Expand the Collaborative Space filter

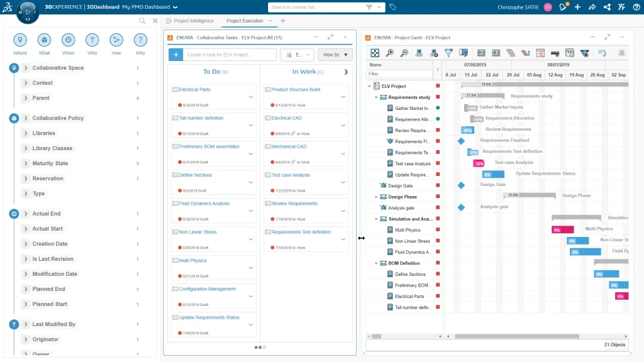tap(26, 68)
